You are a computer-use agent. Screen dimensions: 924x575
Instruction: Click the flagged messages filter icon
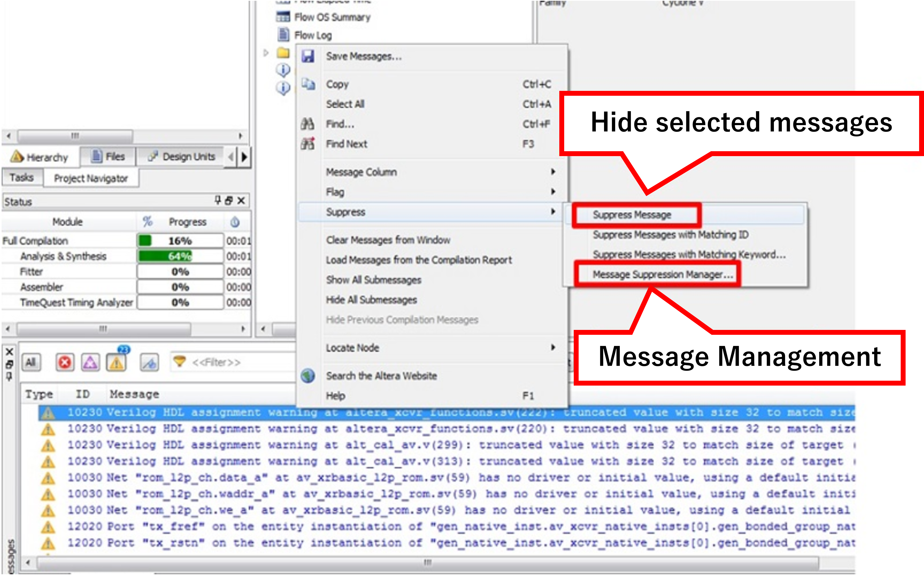150,363
